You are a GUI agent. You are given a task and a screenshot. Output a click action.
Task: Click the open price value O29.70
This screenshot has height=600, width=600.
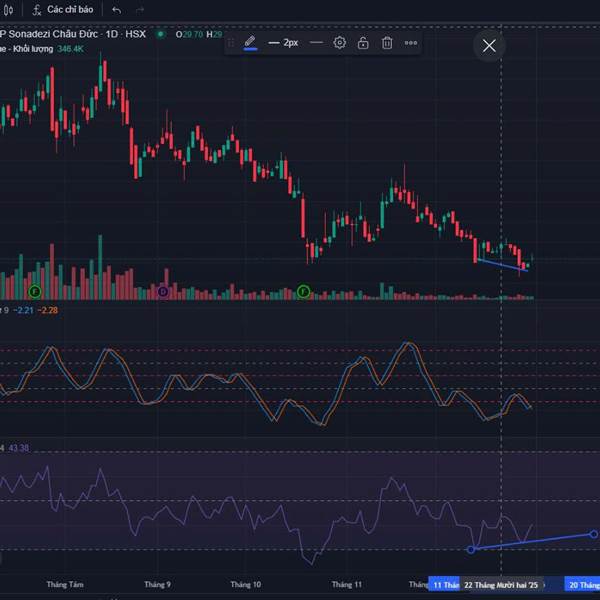click(x=189, y=34)
